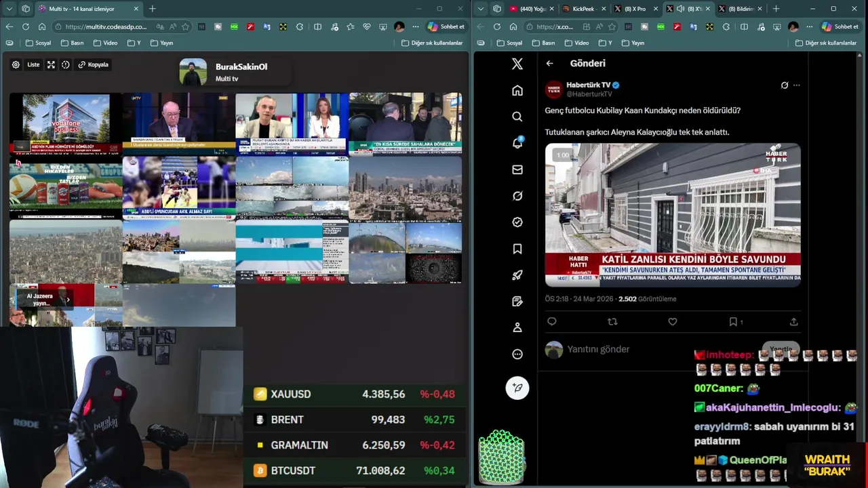Click home button in X browser window

pos(513,26)
